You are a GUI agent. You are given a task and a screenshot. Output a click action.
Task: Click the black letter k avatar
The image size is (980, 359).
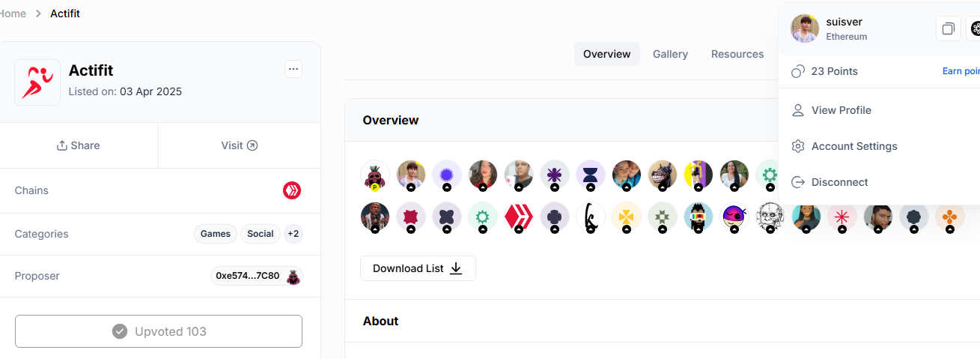591,217
